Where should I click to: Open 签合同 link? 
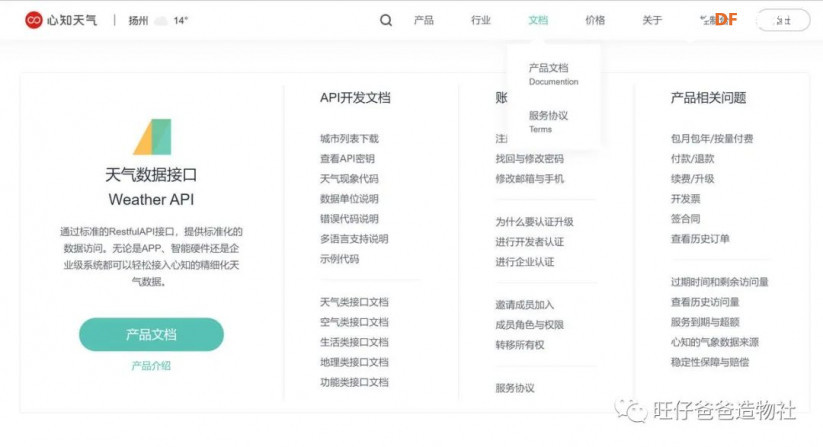click(x=685, y=218)
